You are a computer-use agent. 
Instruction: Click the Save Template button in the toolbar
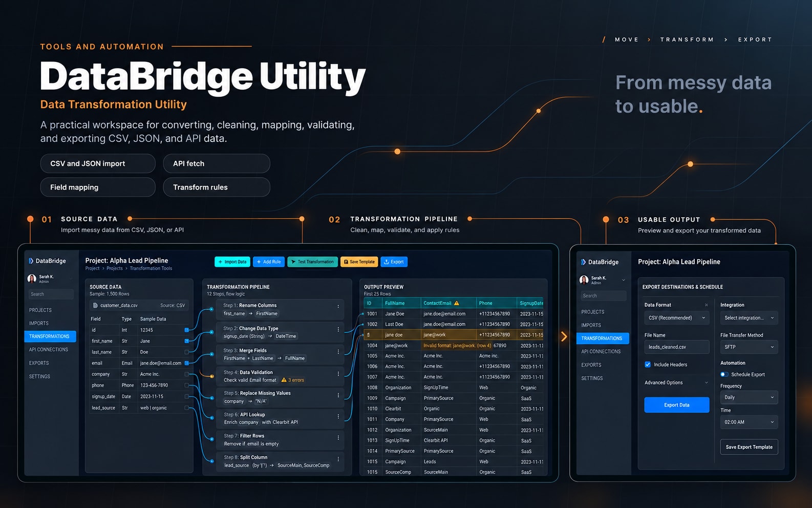pyautogui.click(x=359, y=262)
